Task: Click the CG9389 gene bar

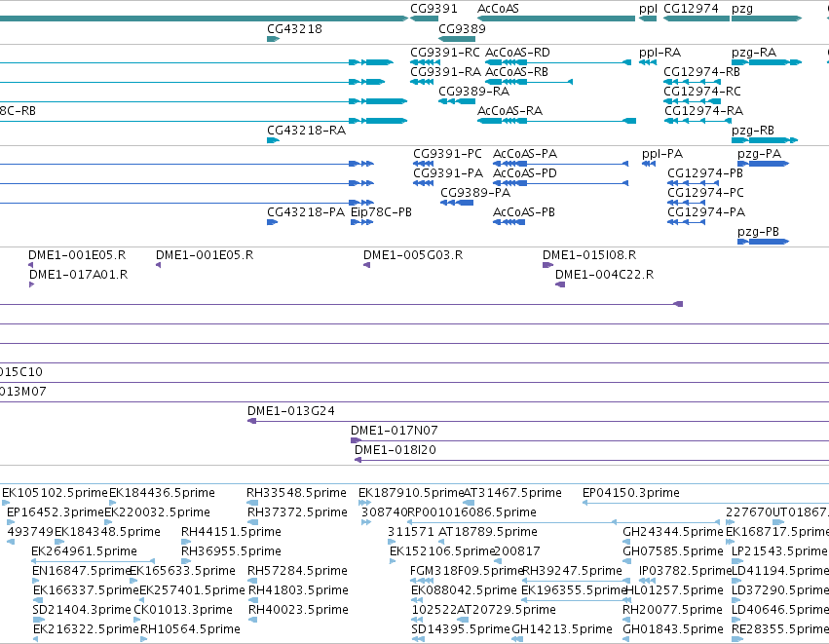Action: point(457,39)
